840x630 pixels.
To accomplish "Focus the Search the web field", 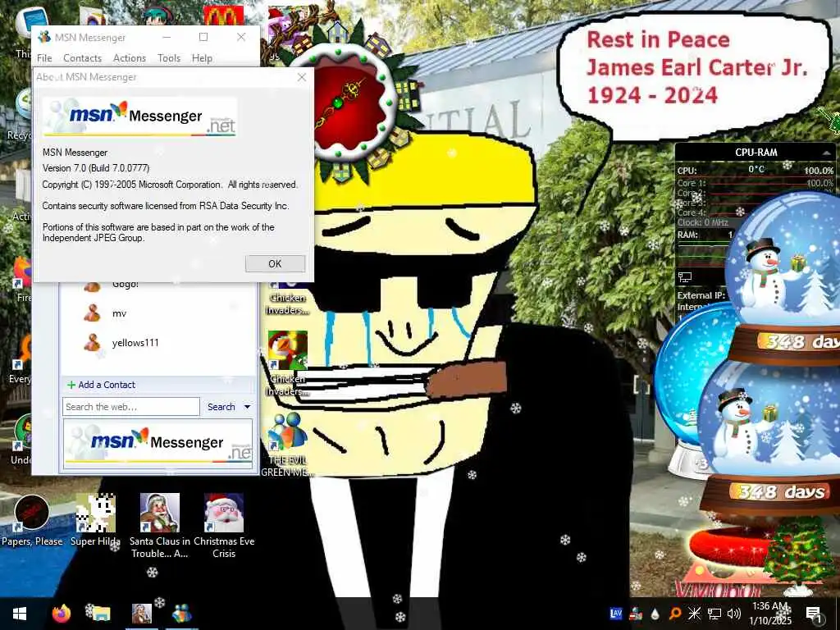I will pos(130,407).
